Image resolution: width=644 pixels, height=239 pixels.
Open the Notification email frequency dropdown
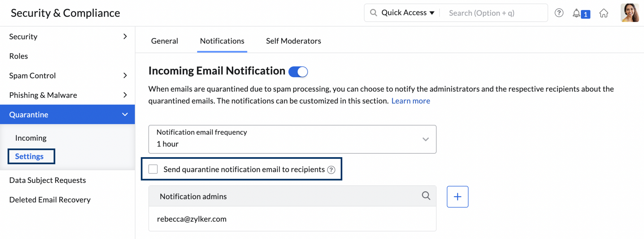[x=426, y=139]
